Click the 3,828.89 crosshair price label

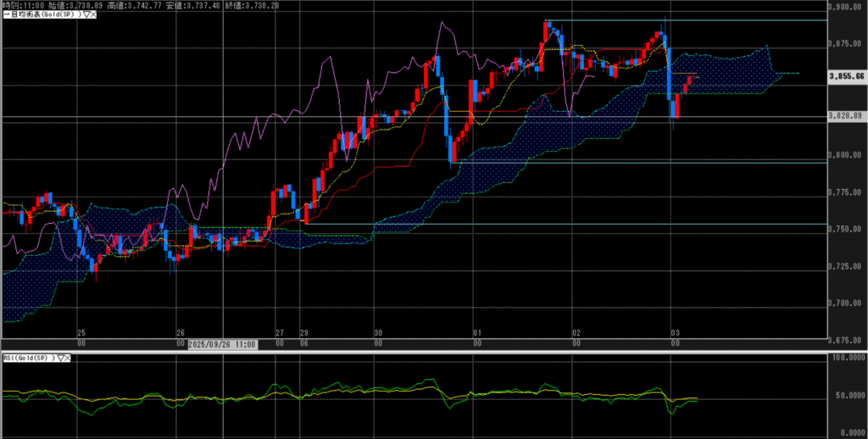pos(845,115)
